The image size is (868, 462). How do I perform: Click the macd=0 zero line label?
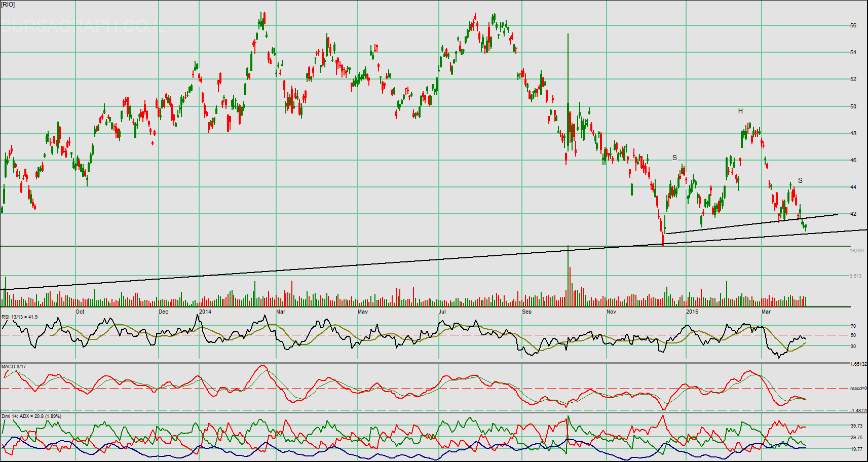click(858, 389)
